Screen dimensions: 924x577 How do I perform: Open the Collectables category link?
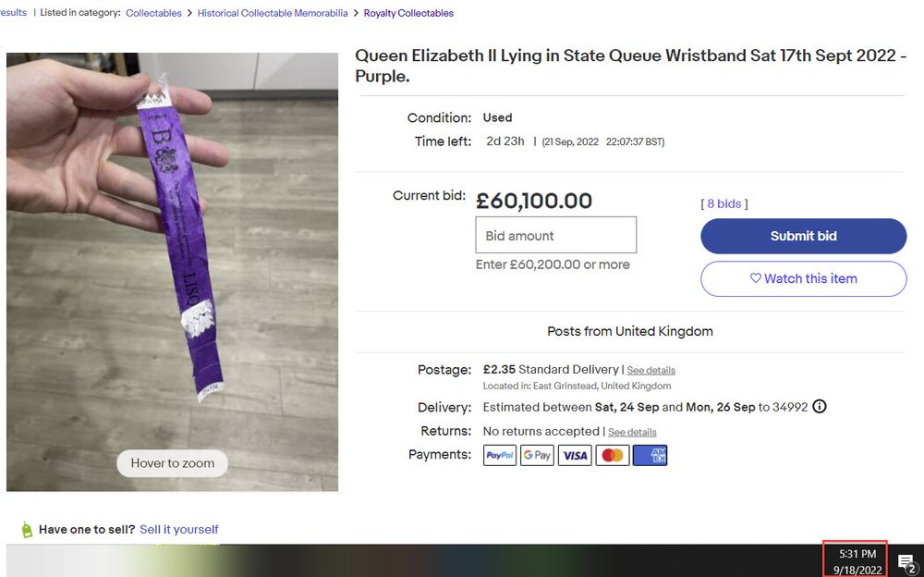153,13
